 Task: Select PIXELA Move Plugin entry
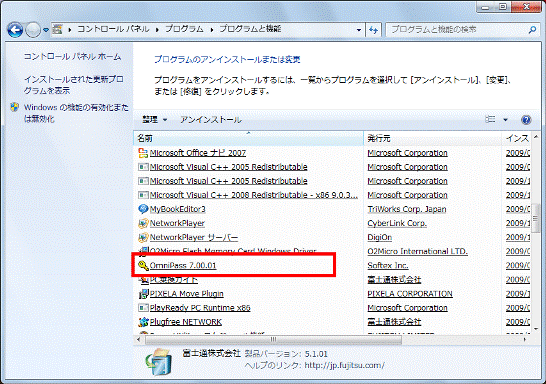[187, 294]
